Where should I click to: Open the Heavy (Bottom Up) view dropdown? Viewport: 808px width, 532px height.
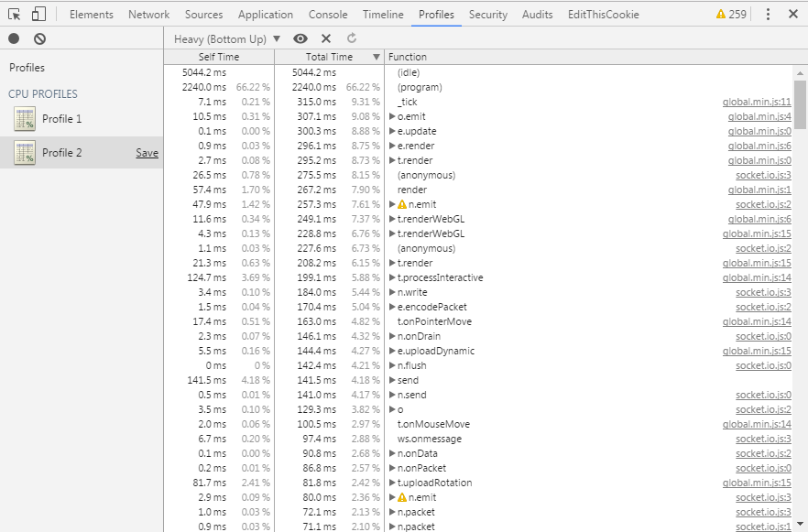227,39
